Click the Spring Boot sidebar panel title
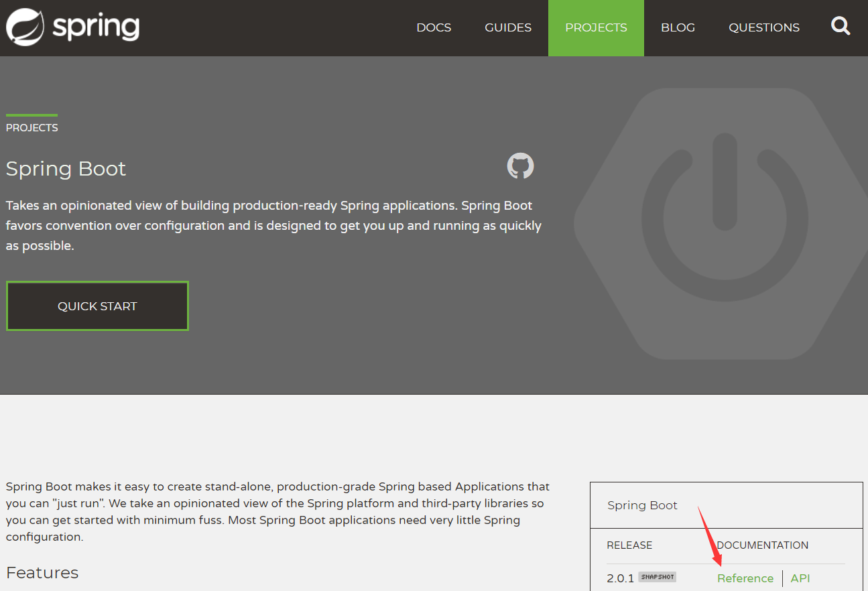 (642, 505)
